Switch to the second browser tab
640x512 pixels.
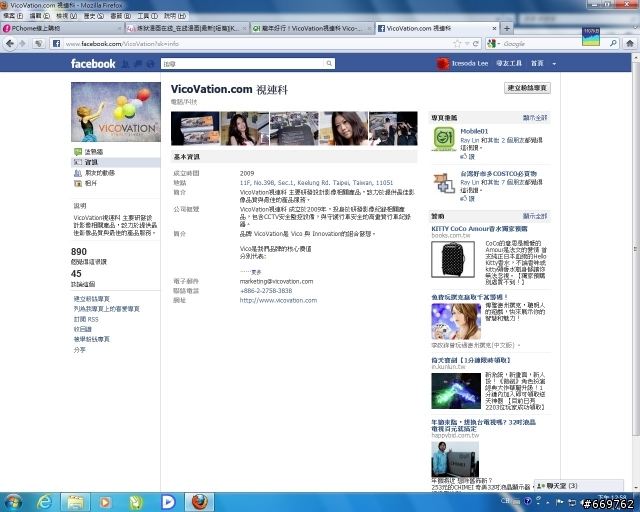click(x=186, y=28)
